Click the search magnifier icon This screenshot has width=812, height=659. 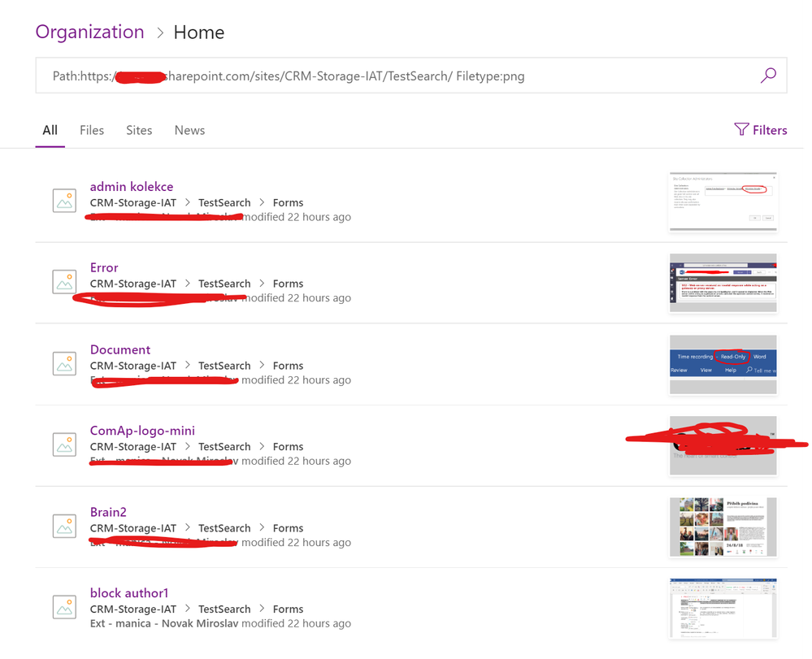click(767, 75)
